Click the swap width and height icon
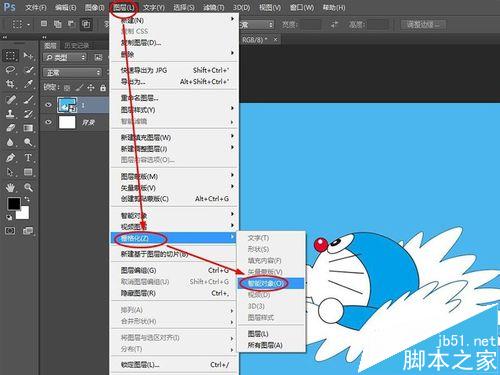Screen dimensions: 500x375 [334, 24]
